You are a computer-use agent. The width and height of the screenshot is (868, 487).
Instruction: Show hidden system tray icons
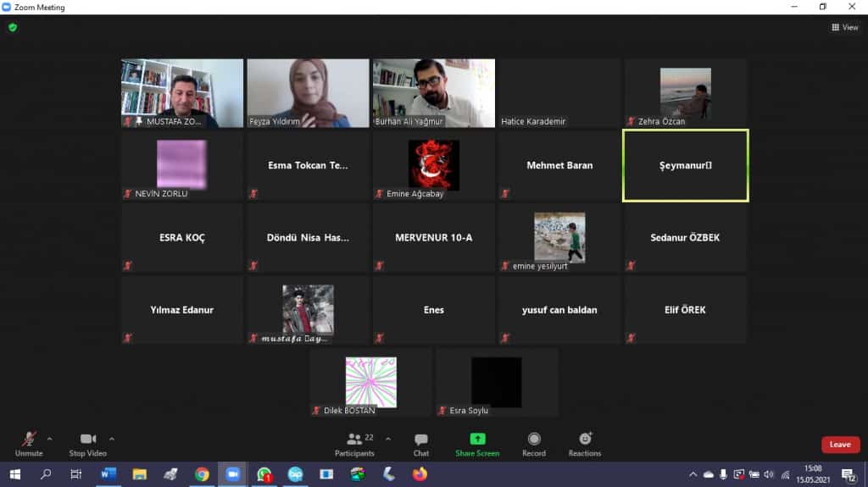coord(693,474)
